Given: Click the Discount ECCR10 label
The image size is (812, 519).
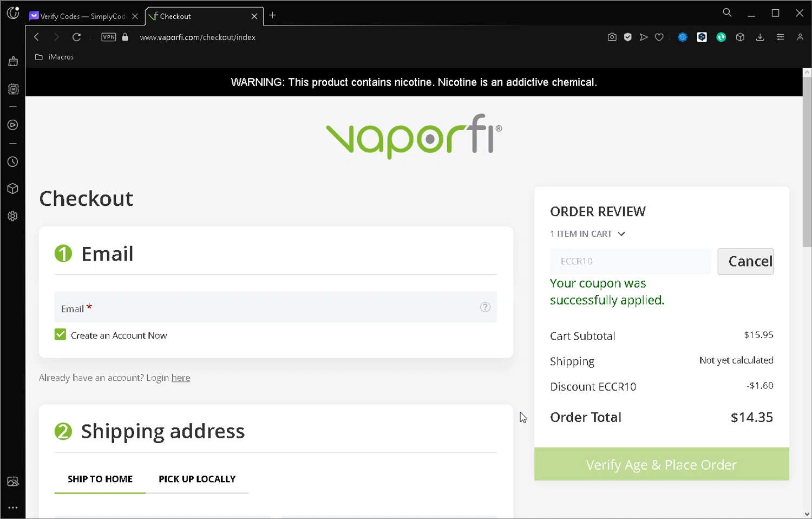Looking at the screenshot, I should [x=593, y=387].
